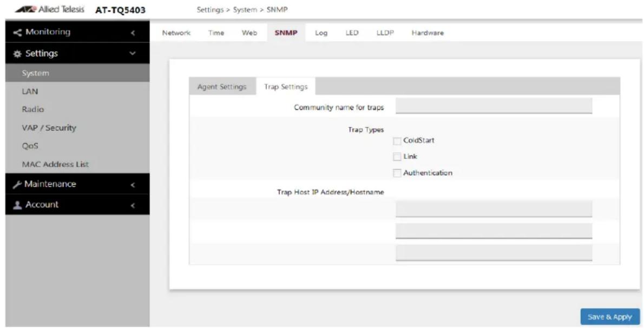The width and height of the screenshot is (644, 328).
Task: Enable the ColdStart trap checkbox
Action: coord(397,141)
